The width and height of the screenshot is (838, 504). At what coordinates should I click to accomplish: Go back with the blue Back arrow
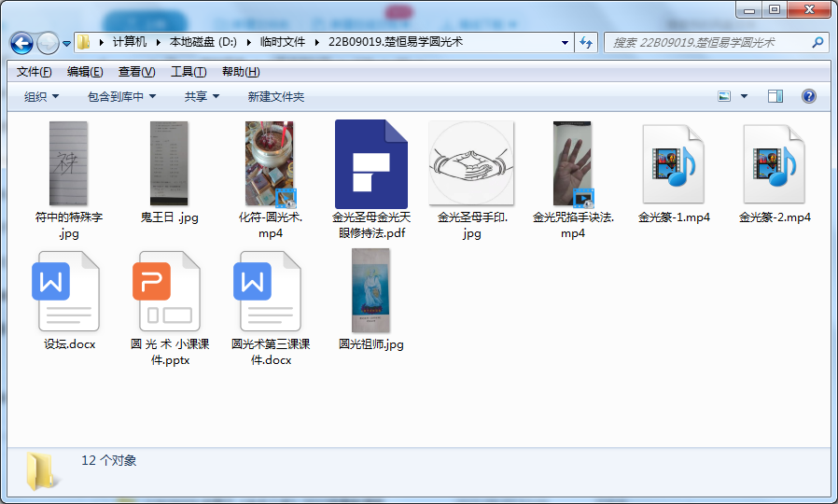[21, 43]
